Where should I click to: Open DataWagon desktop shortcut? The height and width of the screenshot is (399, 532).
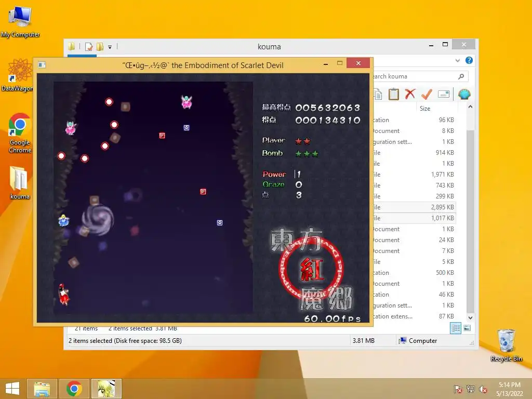[18, 75]
